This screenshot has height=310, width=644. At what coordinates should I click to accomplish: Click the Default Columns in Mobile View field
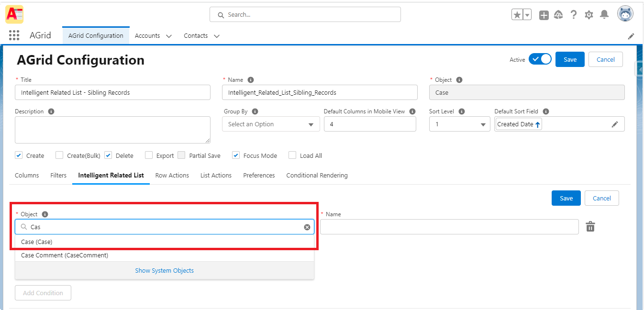pos(370,124)
